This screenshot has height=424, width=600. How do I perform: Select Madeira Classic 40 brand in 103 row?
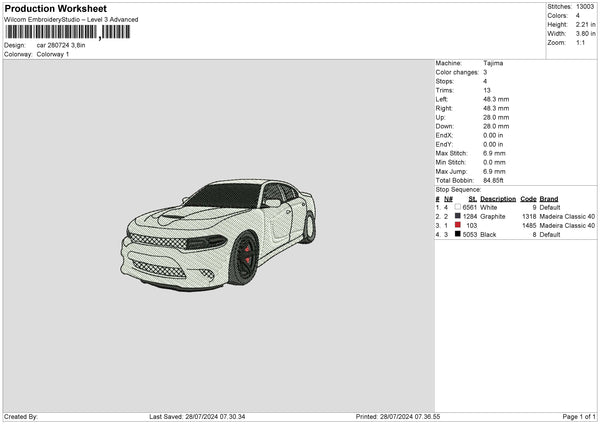click(x=567, y=226)
